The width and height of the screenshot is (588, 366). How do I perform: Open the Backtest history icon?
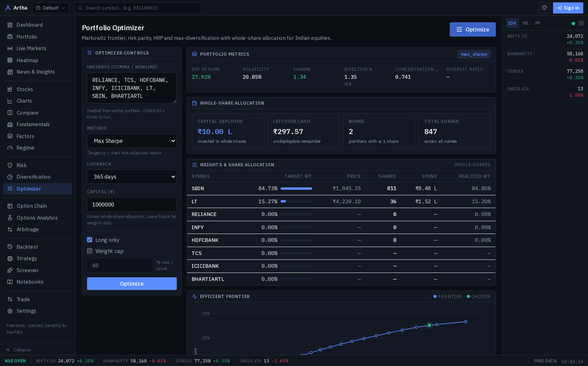10,247
